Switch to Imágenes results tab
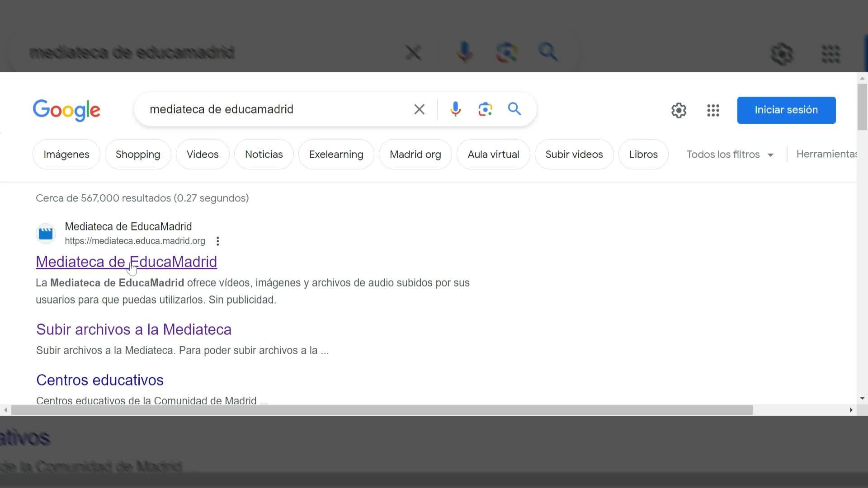This screenshot has height=488, width=868. click(66, 155)
